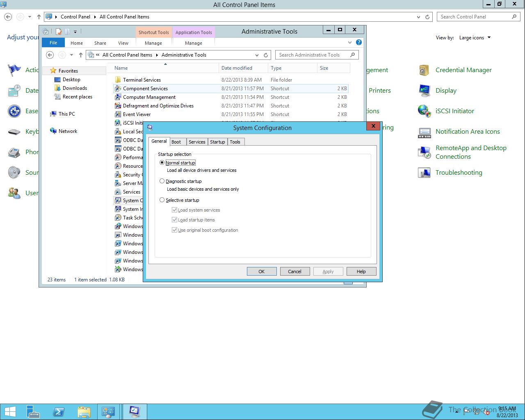Viewport: 525px width, 420px height.
Task: Click the Keyboard icon in Control Panel
Action: (14, 132)
